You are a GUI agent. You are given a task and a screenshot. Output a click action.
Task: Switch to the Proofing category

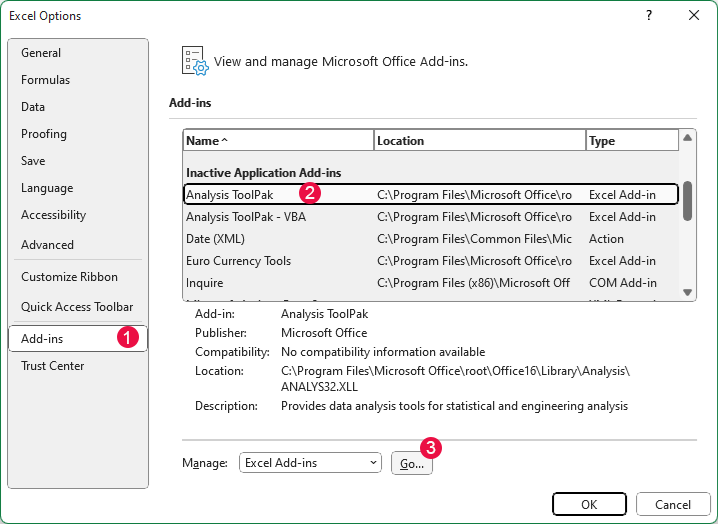pyautogui.click(x=44, y=134)
